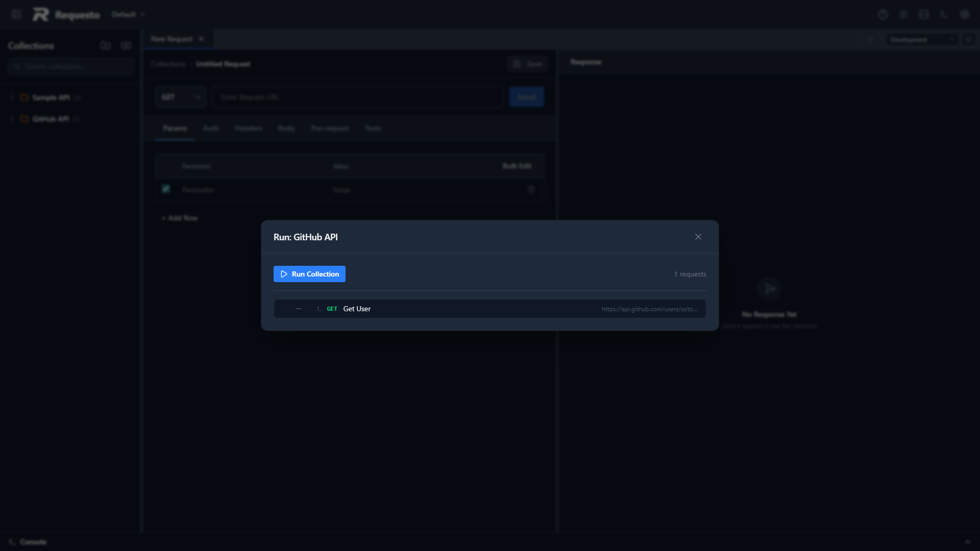The width and height of the screenshot is (980, 551).
Task: Click the new collection folder icon
Action: [106, 45]
